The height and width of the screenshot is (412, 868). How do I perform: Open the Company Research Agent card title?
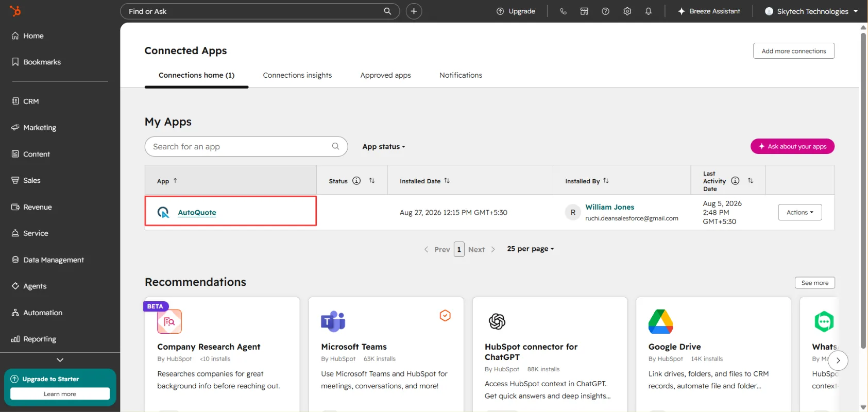point(209,347)
